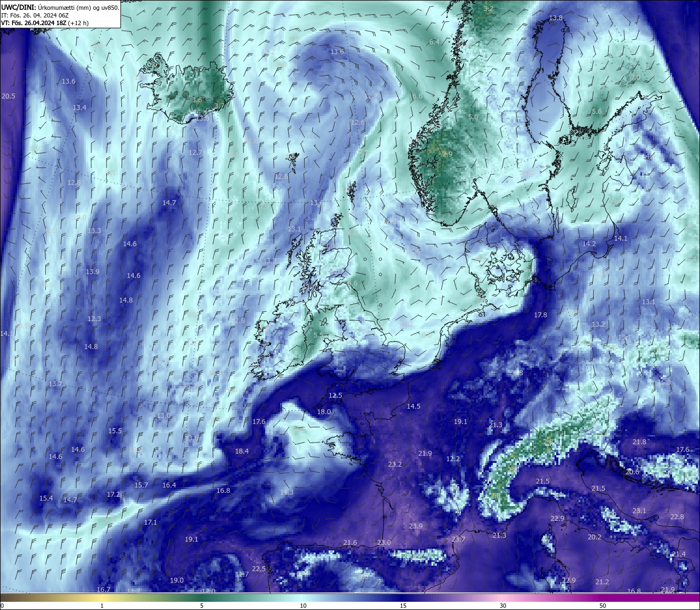The image size is (700, 610).
Task: Click the 13.2 value on the map
Action: [598, 324]
